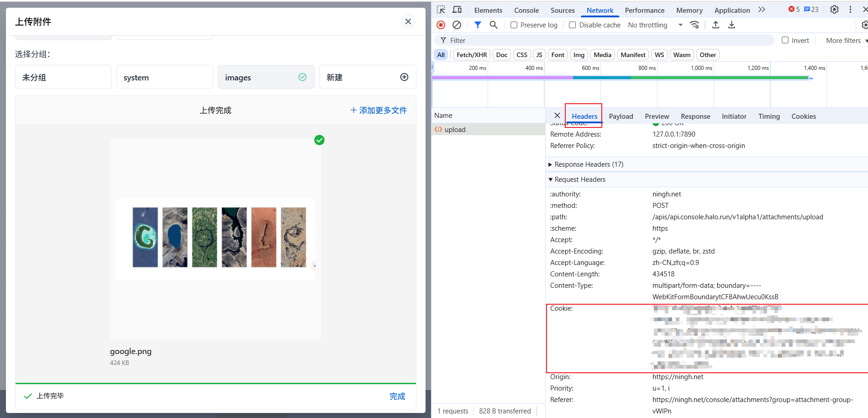Clear the network log
Viewport: 868px width, 418px height.
click(x=457, y=25)
